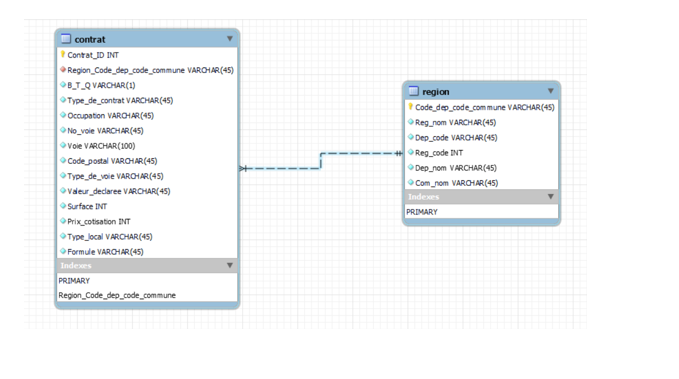Select the Com_nom VARCHAR(45) column
The height and width of the screenshot is (379, 679).
456,183
